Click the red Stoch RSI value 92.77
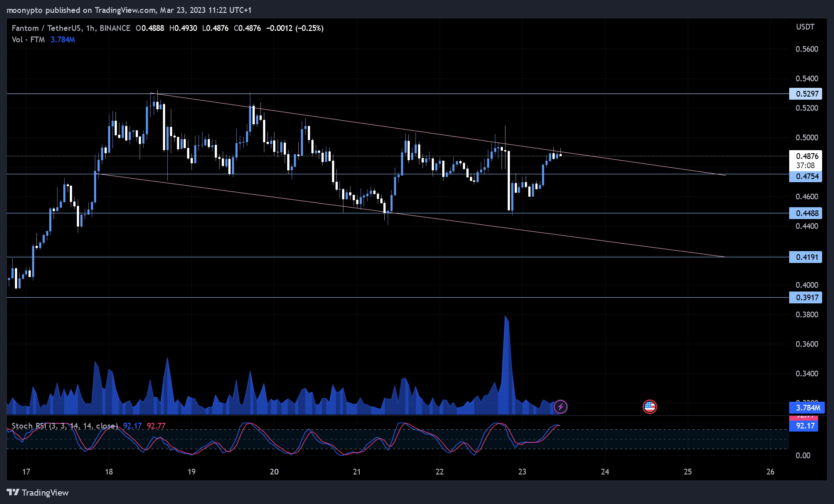834x504 pixels. point(156,426)
